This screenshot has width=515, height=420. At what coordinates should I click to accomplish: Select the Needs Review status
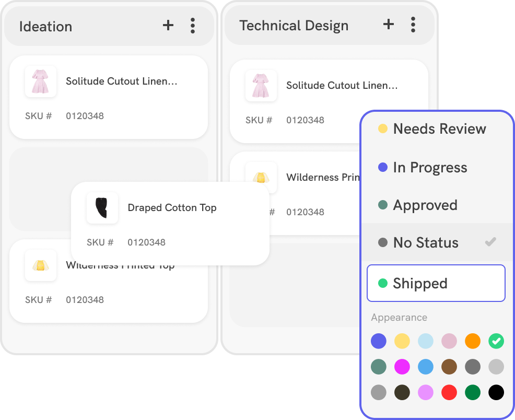pyautogui.click(x=437, y=129)
